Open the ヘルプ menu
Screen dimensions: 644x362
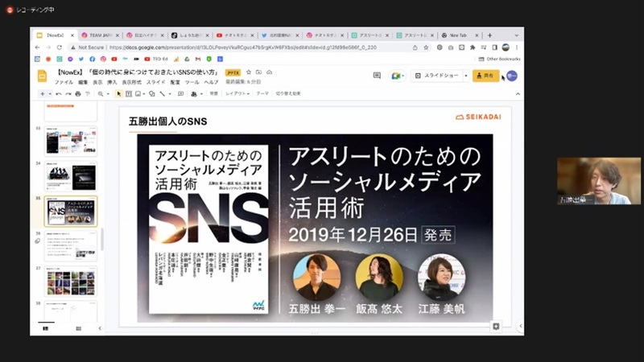coord(211,82)
